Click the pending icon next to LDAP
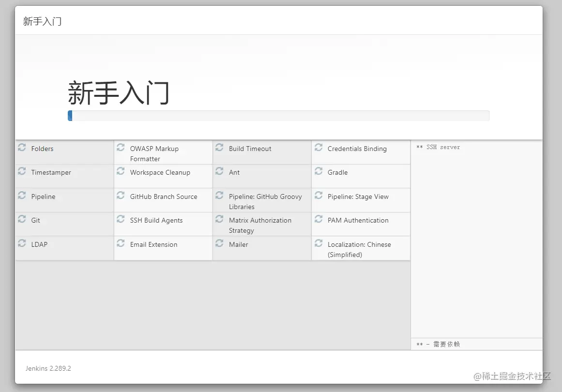The height and width of the screenshot is (392, 562). click(x=22, y=243)
